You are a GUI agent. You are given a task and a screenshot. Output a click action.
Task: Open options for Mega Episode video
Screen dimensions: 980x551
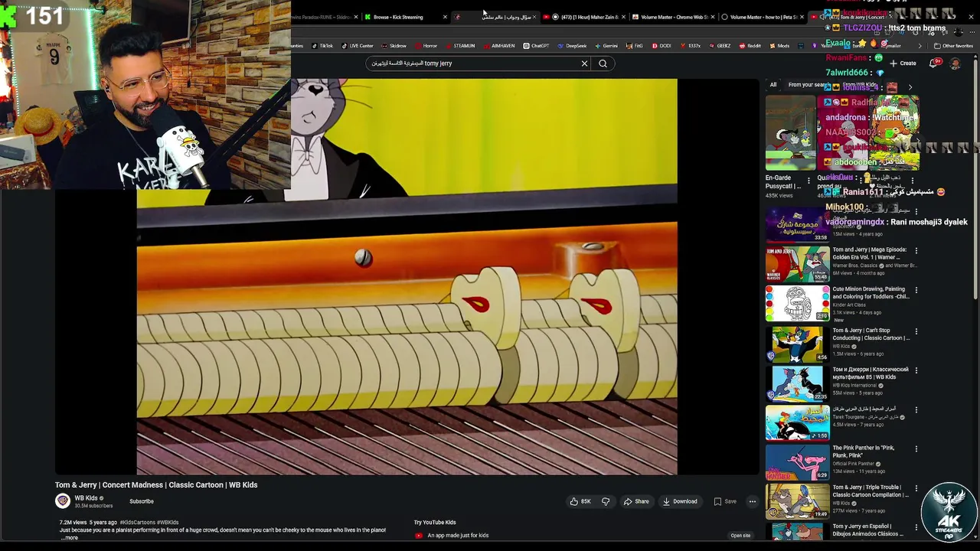916,251
